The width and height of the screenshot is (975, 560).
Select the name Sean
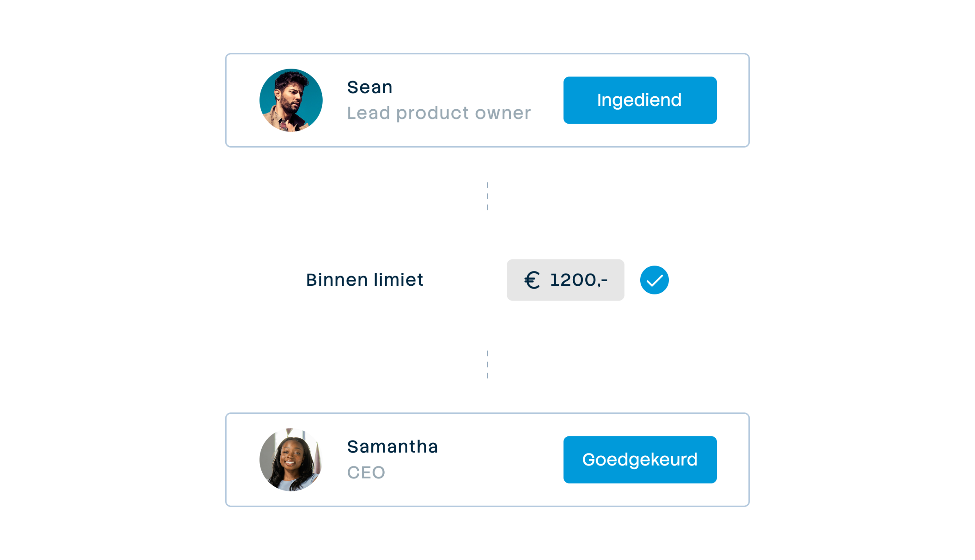[x=369, y=87]
